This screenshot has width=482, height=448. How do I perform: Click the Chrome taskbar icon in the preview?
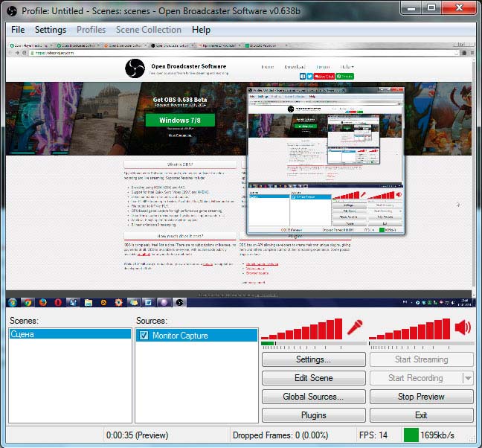28,303
